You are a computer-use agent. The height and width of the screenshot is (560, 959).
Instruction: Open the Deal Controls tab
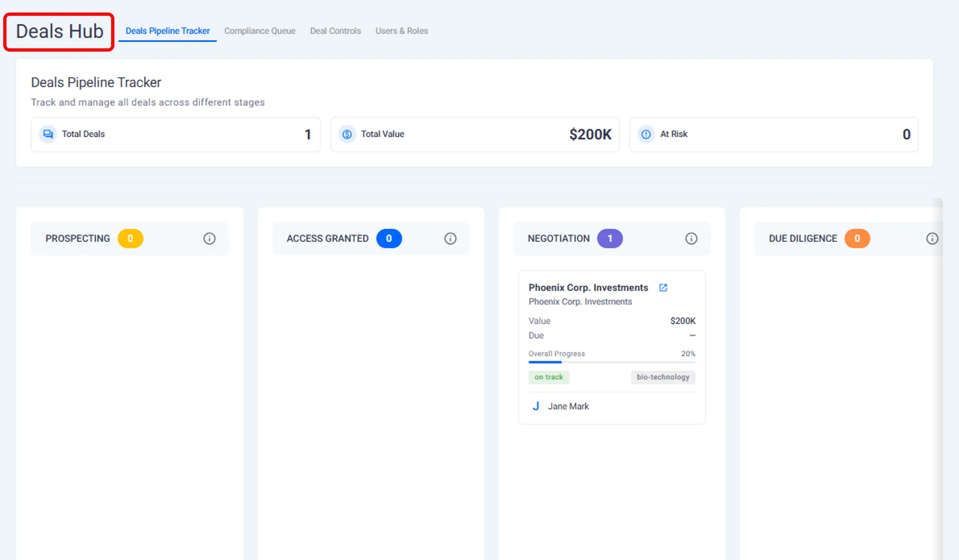pyautogui.click(x=335, y=31)
